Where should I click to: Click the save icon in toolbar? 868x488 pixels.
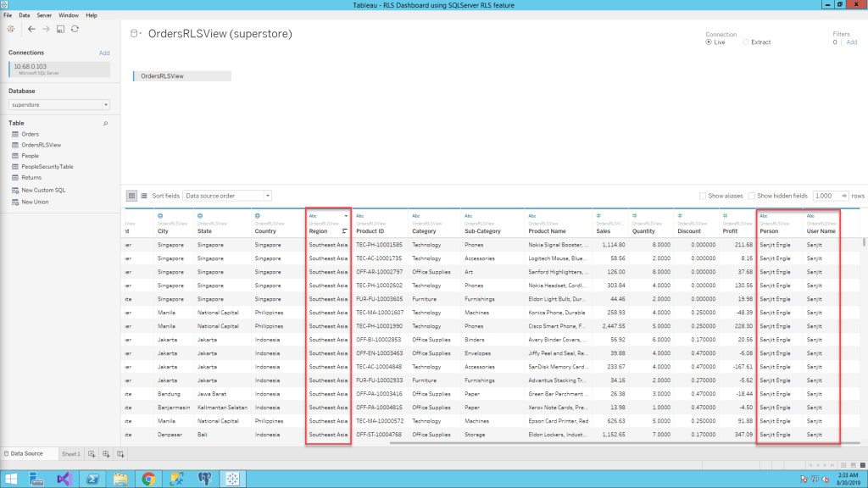[60, 29]
